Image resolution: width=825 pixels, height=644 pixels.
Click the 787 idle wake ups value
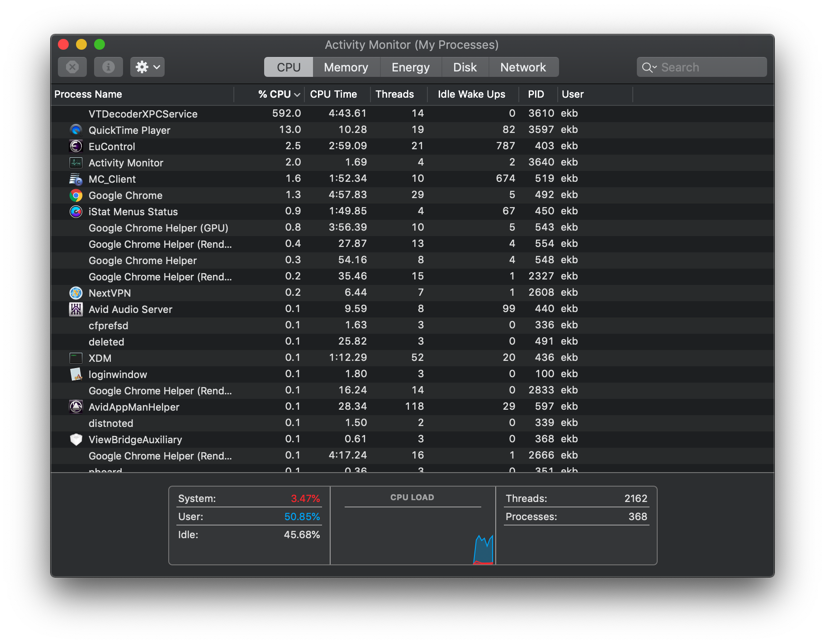[x=505, y=146]
